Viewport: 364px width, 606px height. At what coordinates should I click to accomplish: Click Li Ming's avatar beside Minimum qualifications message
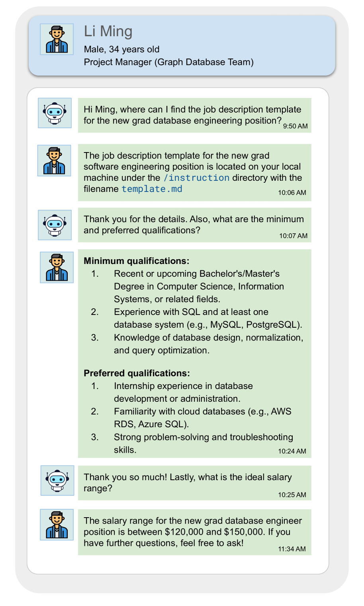[57, 267]
